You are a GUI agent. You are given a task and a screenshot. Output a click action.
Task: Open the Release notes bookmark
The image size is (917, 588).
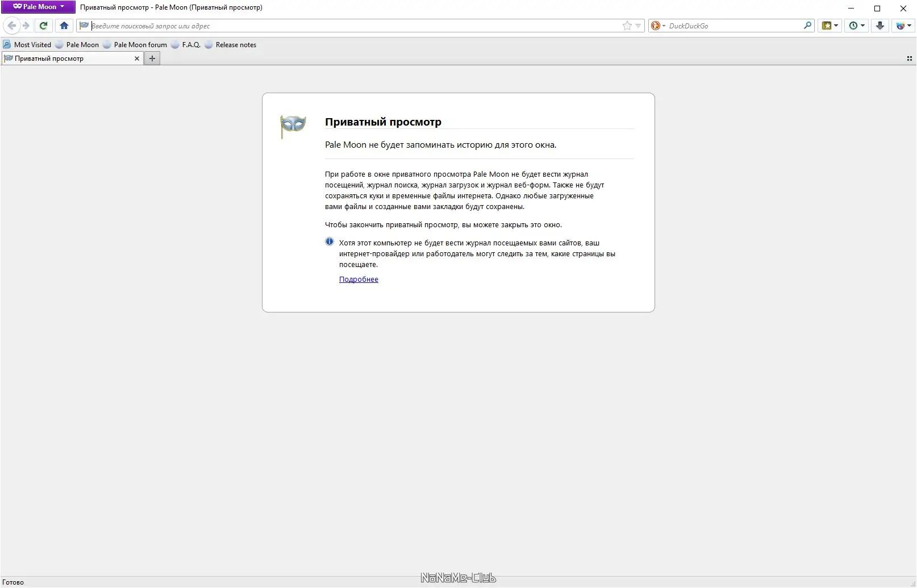[230, 45]
